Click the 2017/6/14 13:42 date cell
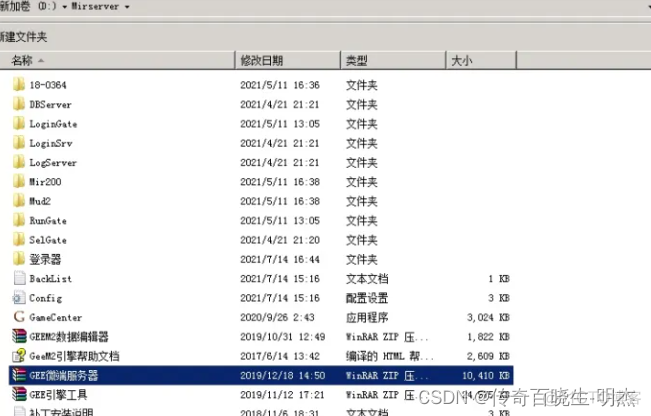The image size is (651, 416). pos(280,356)
